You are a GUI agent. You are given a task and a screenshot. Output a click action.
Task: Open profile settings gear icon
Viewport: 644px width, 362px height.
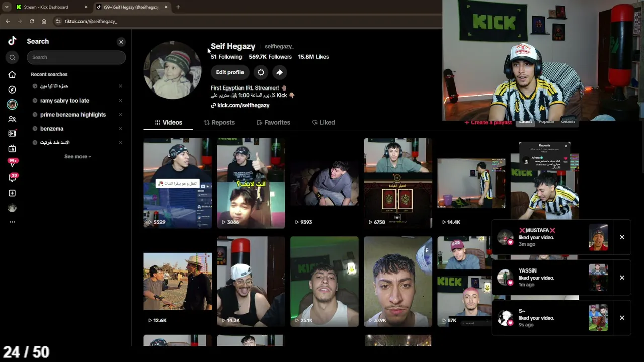coord(261,72)
